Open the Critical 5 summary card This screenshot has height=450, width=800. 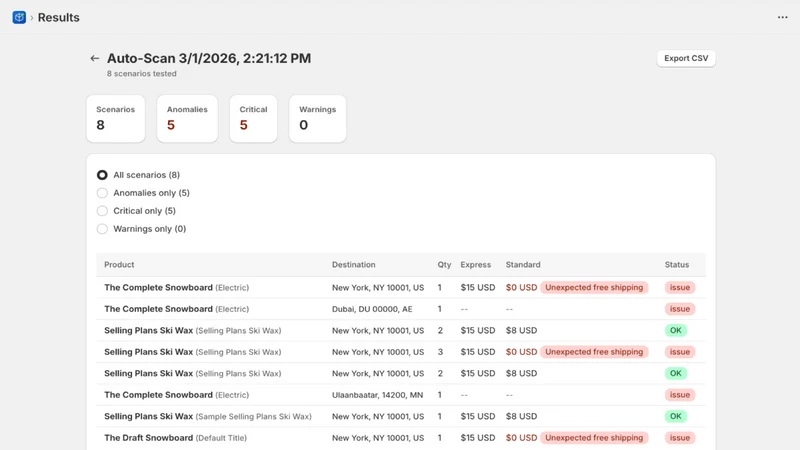(253, 118)
